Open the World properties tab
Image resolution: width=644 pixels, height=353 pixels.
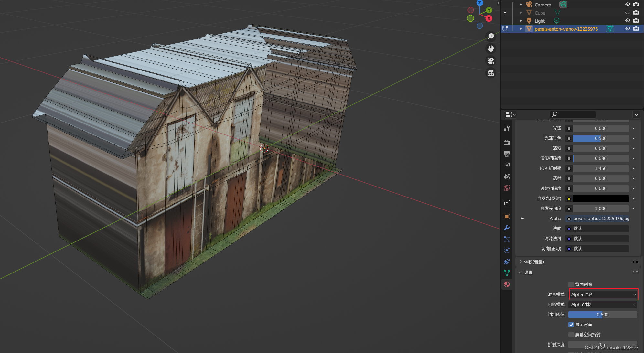point(507,188)
